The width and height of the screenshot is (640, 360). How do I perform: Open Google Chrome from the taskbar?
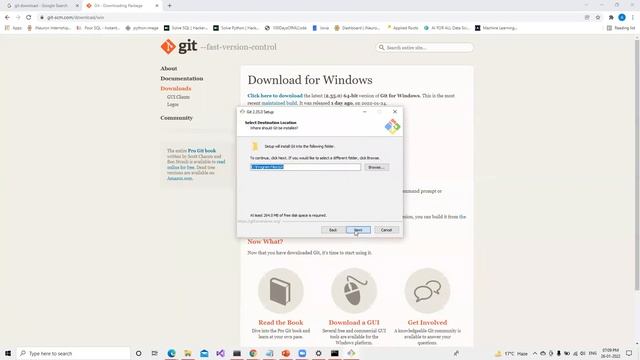click(253, 353)
